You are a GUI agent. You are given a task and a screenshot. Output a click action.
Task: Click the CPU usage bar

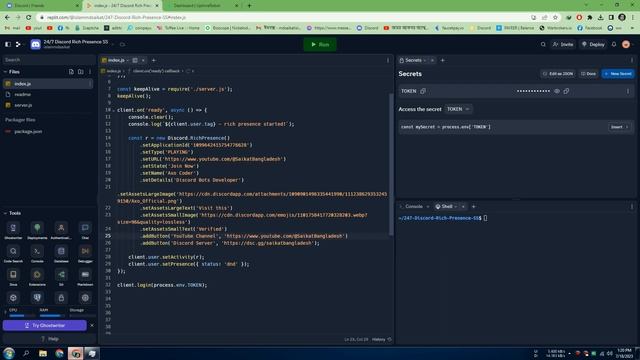[22, 316]
